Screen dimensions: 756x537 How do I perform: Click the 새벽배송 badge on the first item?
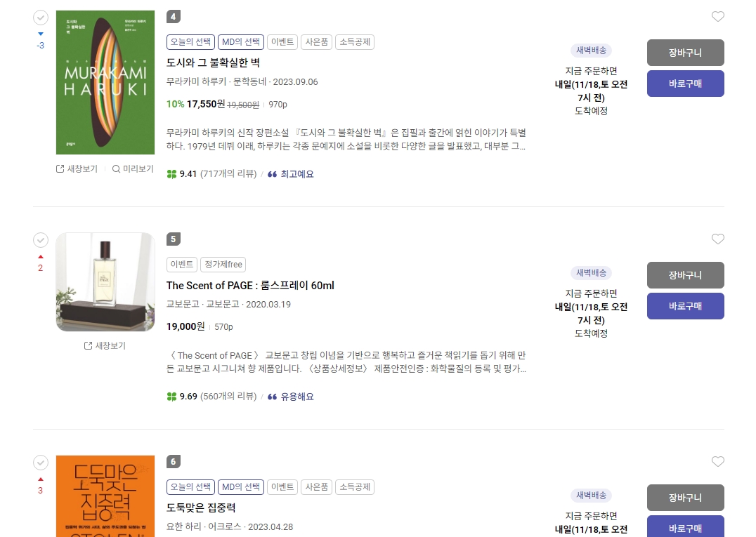(591, 51)
